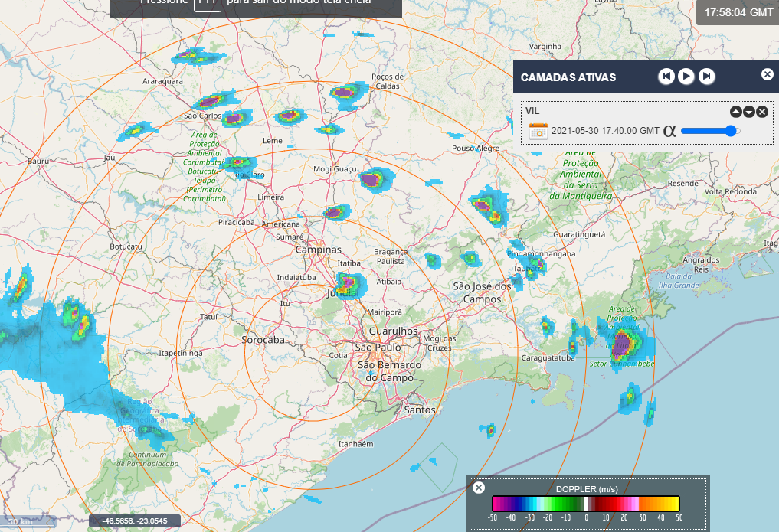Step to the next radar frame

coord(706,77)
